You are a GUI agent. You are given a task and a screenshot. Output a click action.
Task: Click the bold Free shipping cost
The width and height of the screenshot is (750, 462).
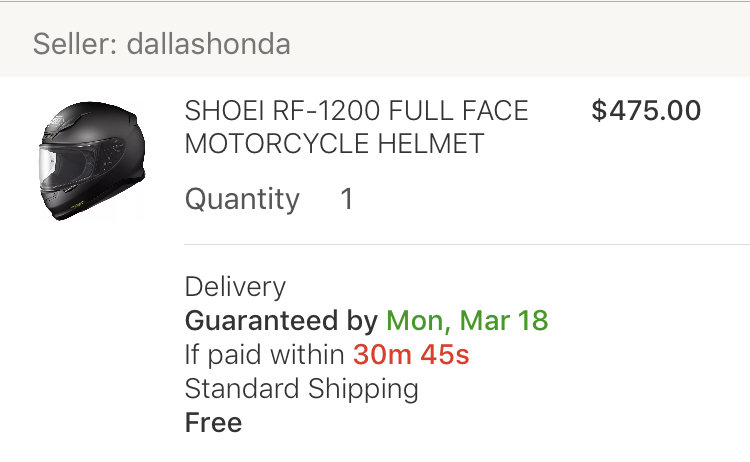tap(213, 423)
